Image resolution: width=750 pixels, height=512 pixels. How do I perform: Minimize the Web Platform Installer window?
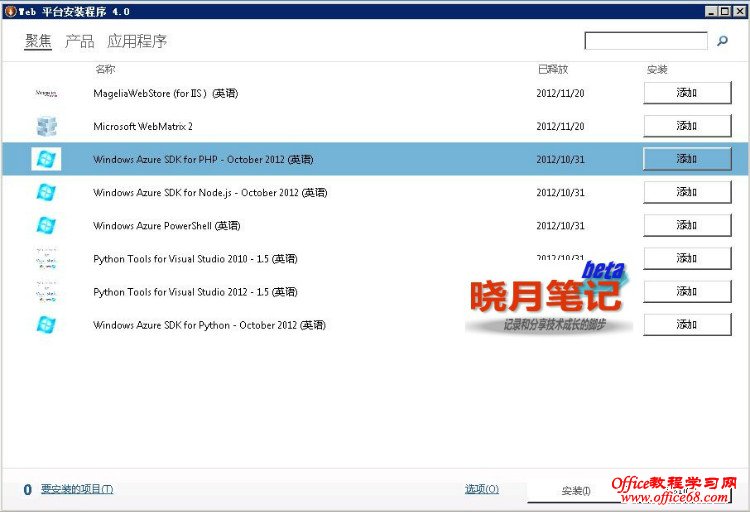711,11
